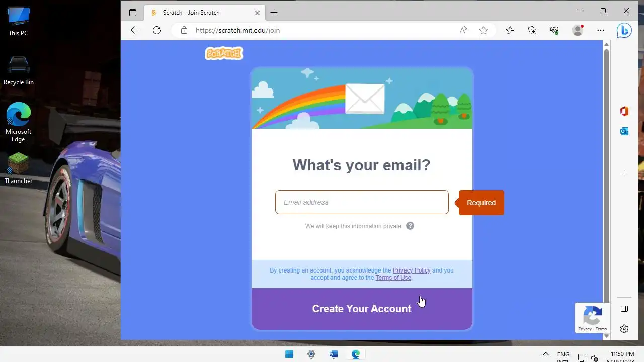The width and height of the screenshot is (644, 362).
Task: Open Read aloud in address bar
Action: click(x=463, y=30)
